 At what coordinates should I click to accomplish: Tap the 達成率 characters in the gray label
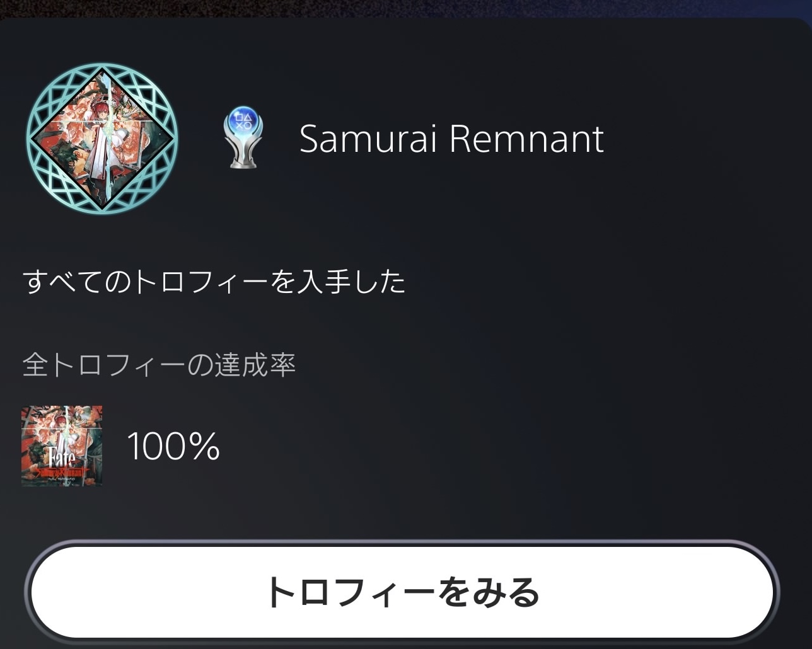click(x=255, y=365)
